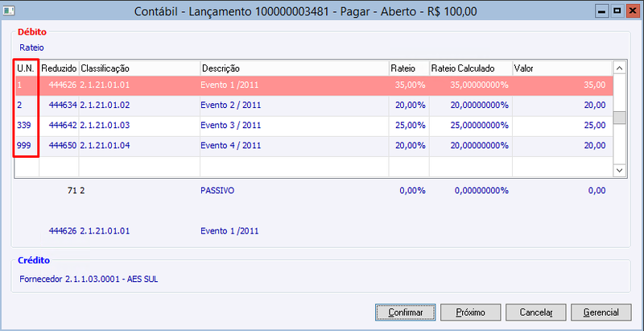644x331 pixels.
Task: Go to Próximo entry
Action: (x=471, y=312)
